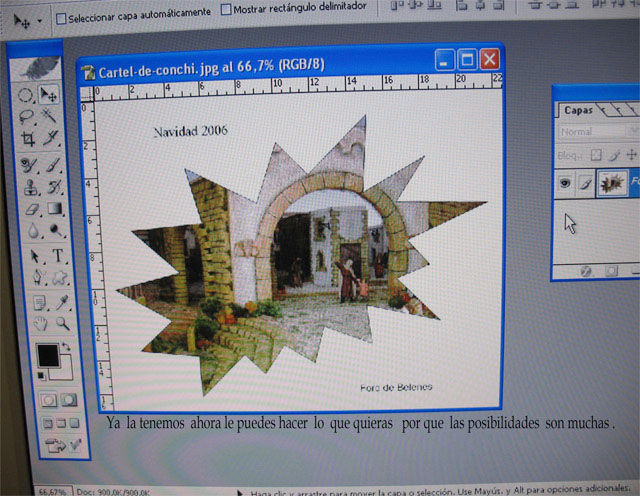Click the zoom percentage field in status bar

52,492
